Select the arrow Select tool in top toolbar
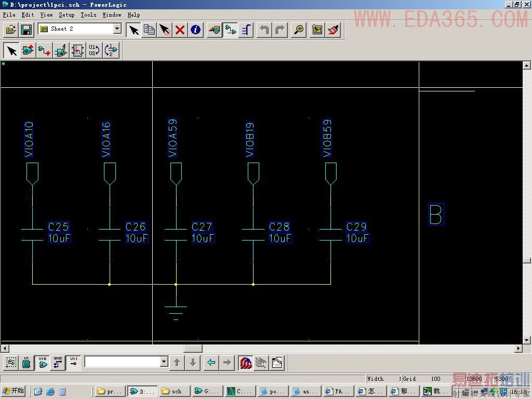The width and height of the screenshot is (532, 399). pos(134,30)
